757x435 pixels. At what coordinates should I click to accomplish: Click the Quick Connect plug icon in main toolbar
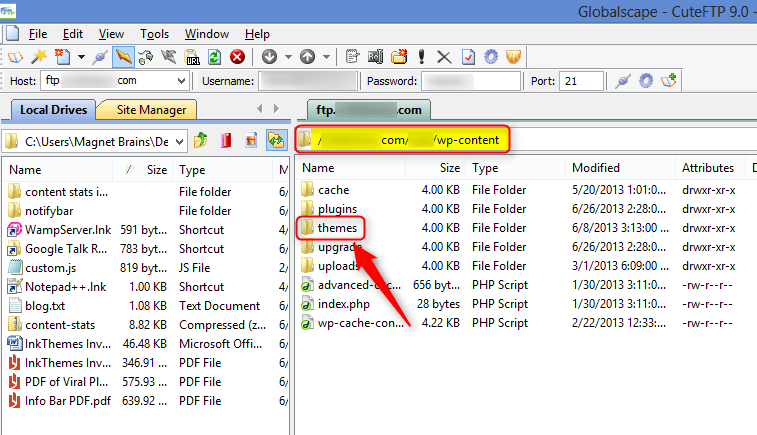click(x=100, y=57)
